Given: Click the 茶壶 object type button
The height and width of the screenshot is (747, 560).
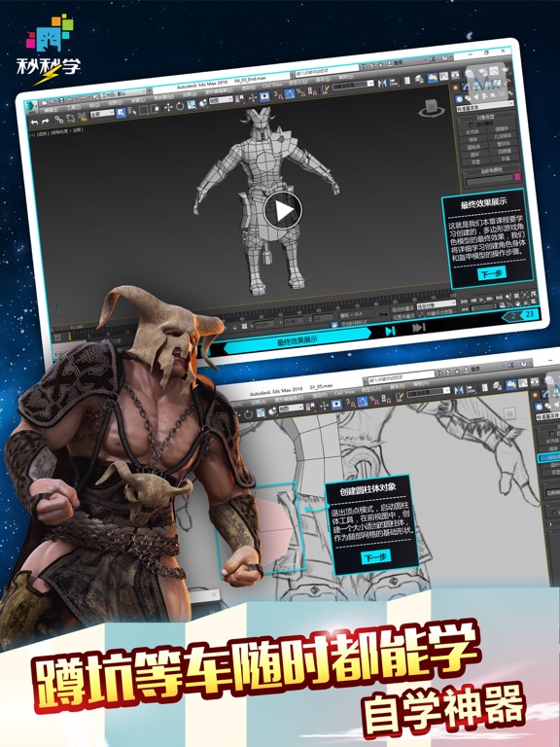Looking at the screenshot, I should point(475,161).
